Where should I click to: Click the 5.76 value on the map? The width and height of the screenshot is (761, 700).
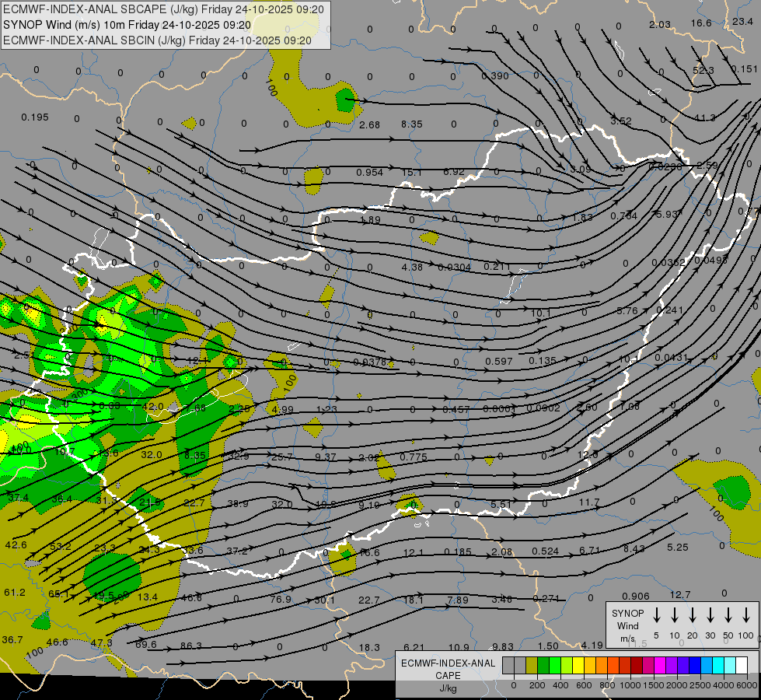coord(627,310)
